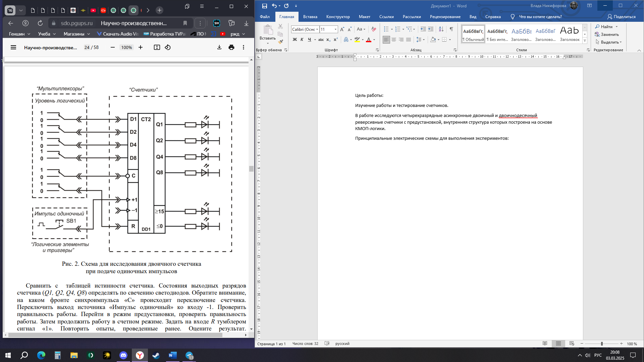Viewport: 644px width, 362px height.
Task: Print the PDF document
Action: tap(231, 48)
